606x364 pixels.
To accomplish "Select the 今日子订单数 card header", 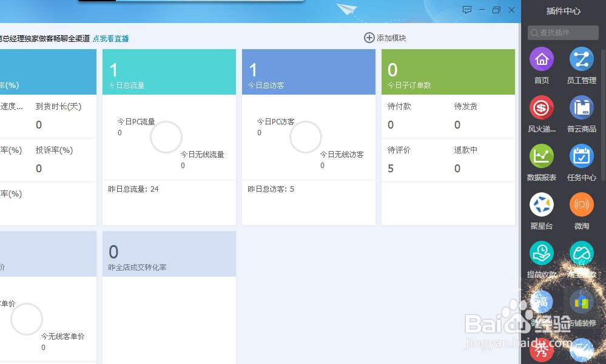I will pyautogui.click(x=448, y=72).
